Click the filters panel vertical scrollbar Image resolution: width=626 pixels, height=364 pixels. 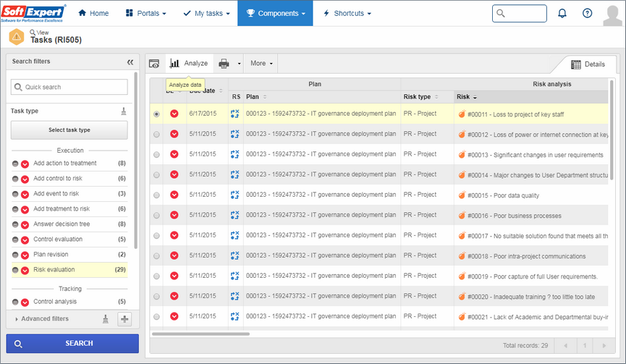click(x=136, y=160)
